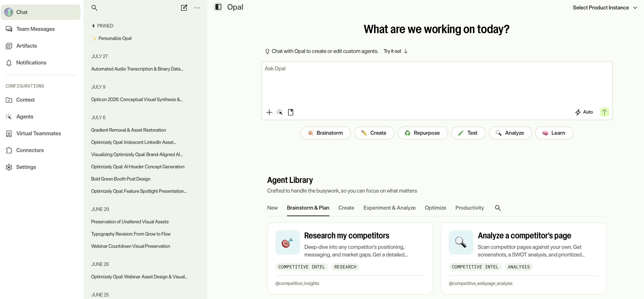Click the Notifications bell icon
Viewport: 644px width, 299px height.
[9, 63]
